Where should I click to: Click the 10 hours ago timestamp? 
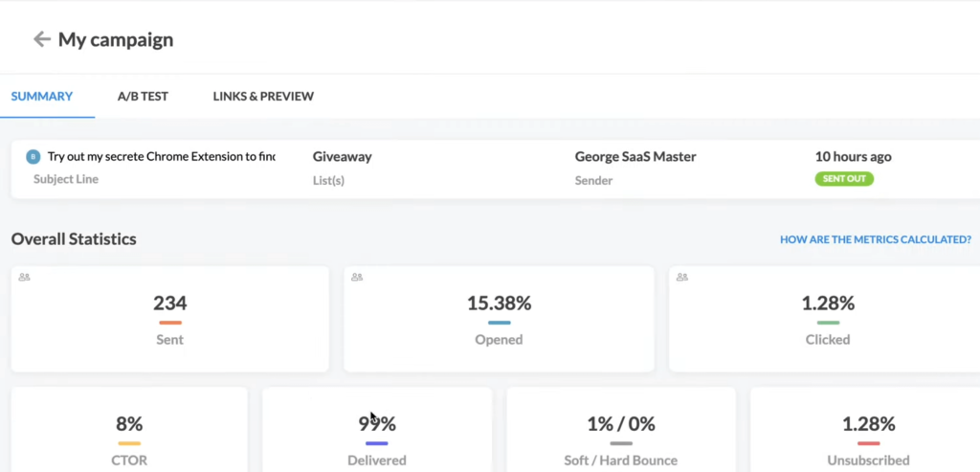(x=853, y=157)
